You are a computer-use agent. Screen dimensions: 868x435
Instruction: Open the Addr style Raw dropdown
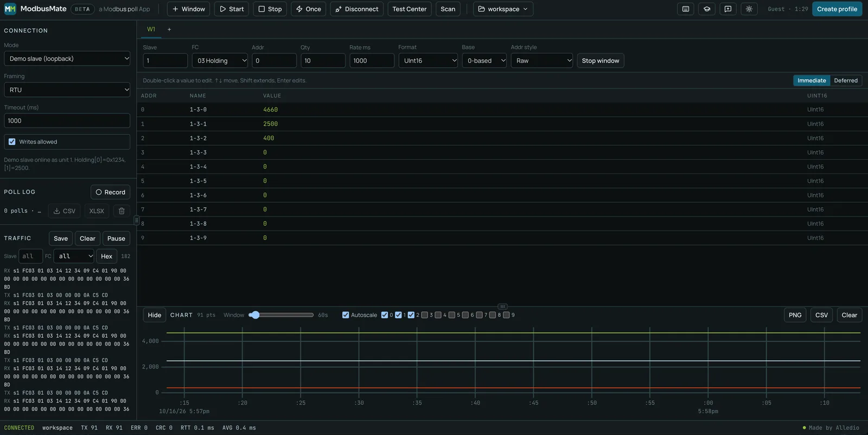pos(542,61)
